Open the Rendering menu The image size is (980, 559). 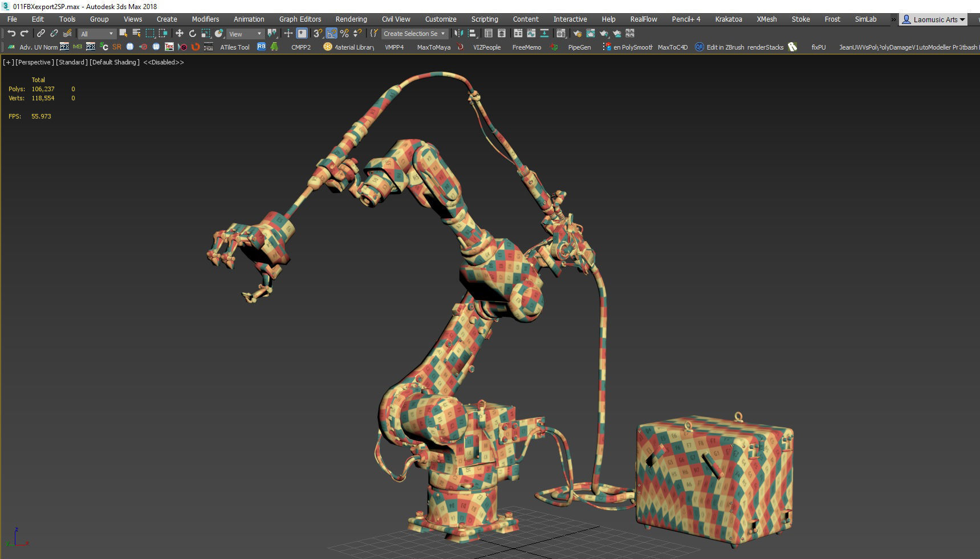click(x=351, y=19)
